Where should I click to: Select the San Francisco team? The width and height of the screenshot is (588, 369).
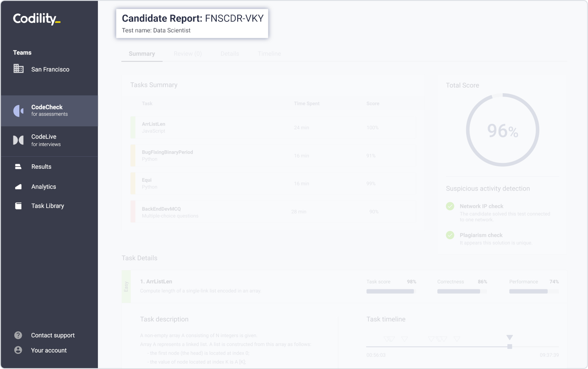click(50, 69)
